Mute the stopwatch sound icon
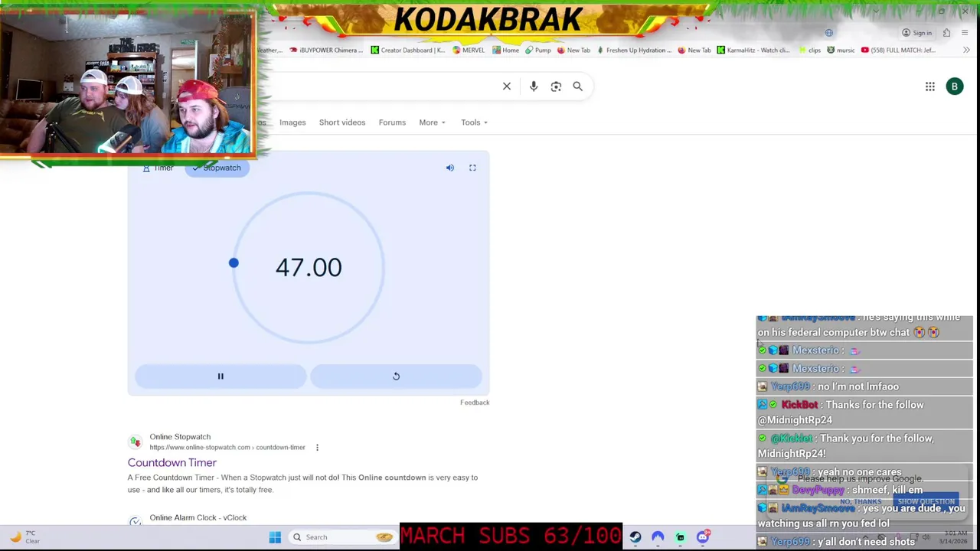The height and width of the screenshot is (551, 980). pos(450,168)
